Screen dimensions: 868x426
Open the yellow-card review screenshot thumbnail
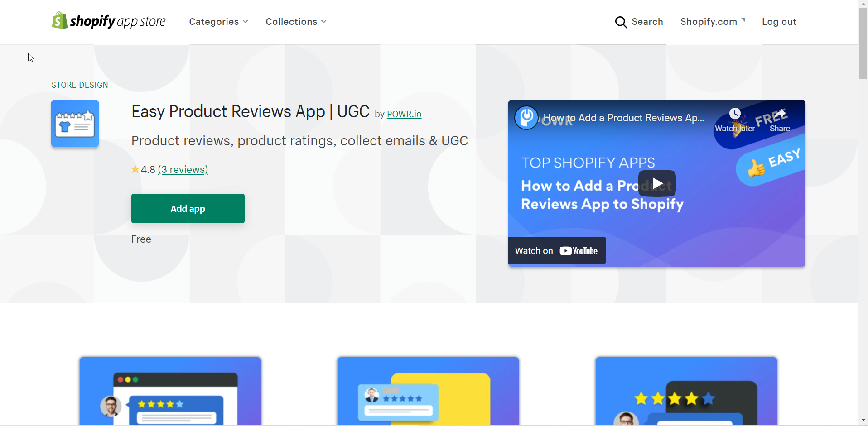pyautogui.click(x=428, y=391)
